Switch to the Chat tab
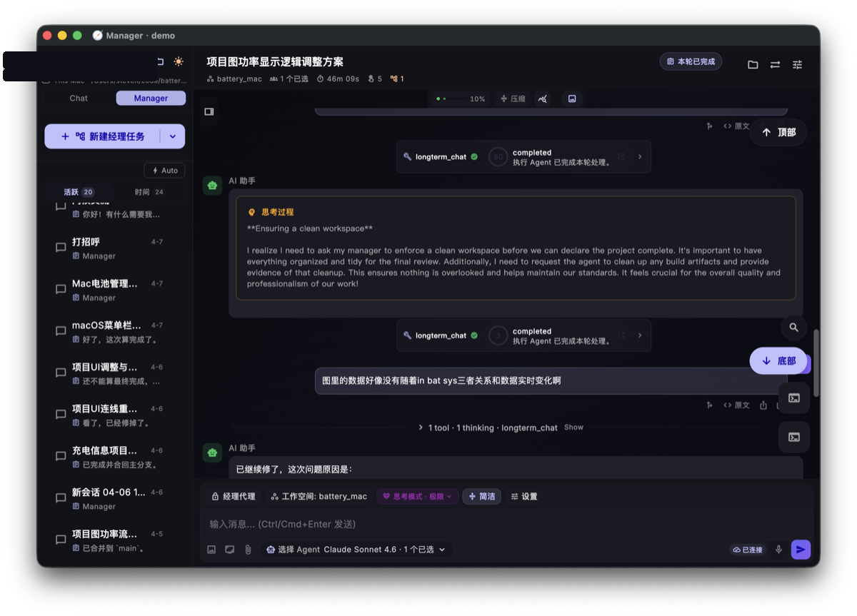This screenshot has width=857, height=616. pyautogui.click(x=79, y=99)
